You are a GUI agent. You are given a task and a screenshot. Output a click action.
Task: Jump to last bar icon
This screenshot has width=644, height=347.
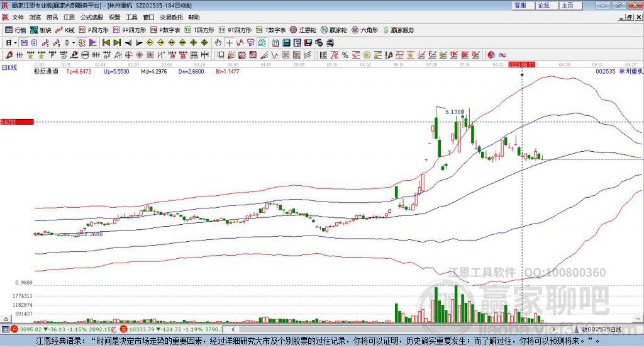[x=117, y=43]
